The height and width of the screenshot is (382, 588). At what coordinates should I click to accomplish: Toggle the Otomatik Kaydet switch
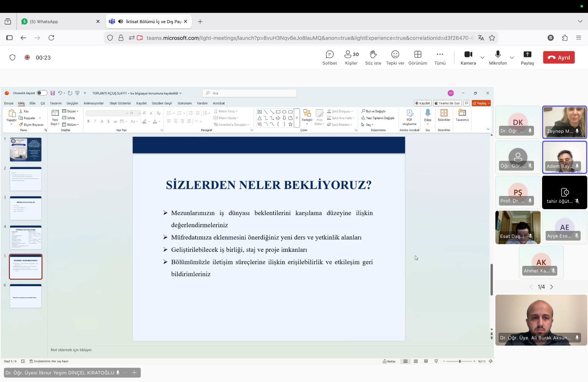tap(42, 93)
